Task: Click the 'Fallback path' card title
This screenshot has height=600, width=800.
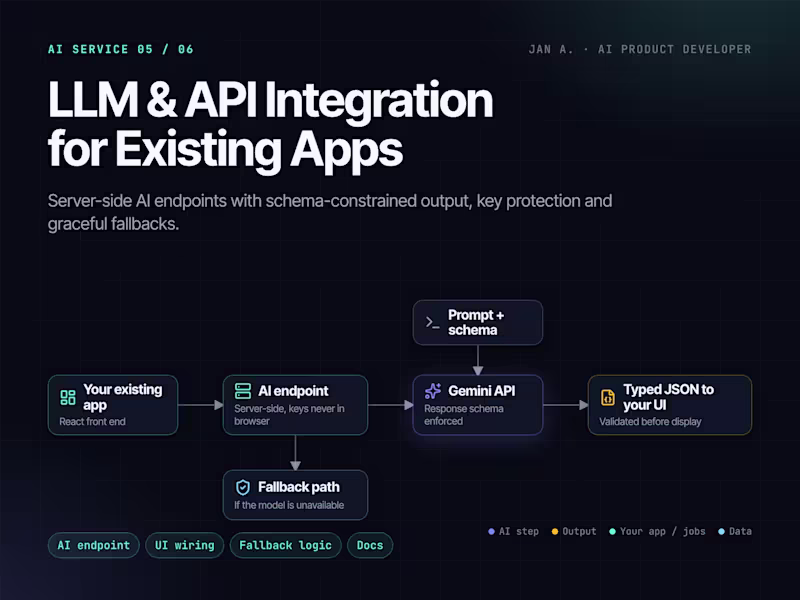Action: pyautogui.click(x=298, y=487)
